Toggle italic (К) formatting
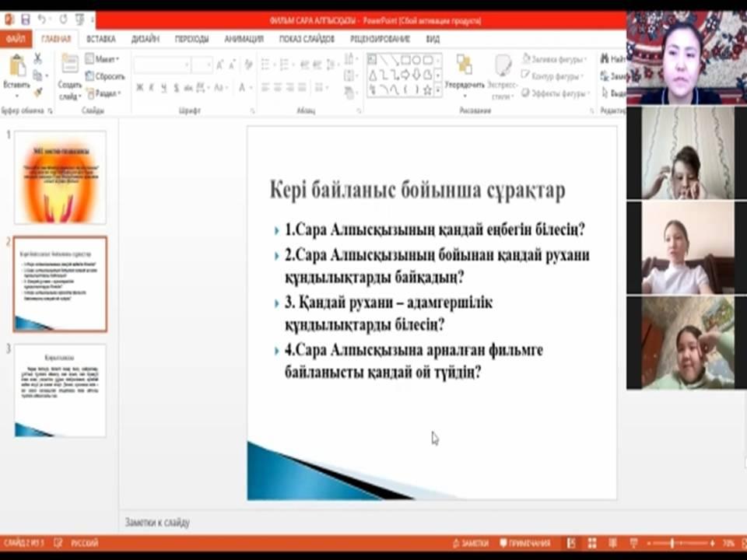Viewport: 747px width, 560px height. (x=152, y=87)
